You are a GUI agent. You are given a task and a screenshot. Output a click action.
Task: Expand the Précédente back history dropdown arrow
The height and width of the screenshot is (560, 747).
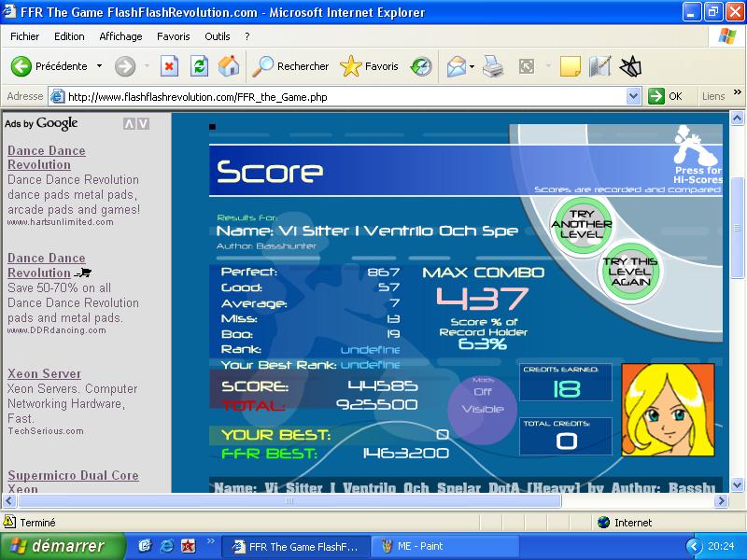coord(99,65)
